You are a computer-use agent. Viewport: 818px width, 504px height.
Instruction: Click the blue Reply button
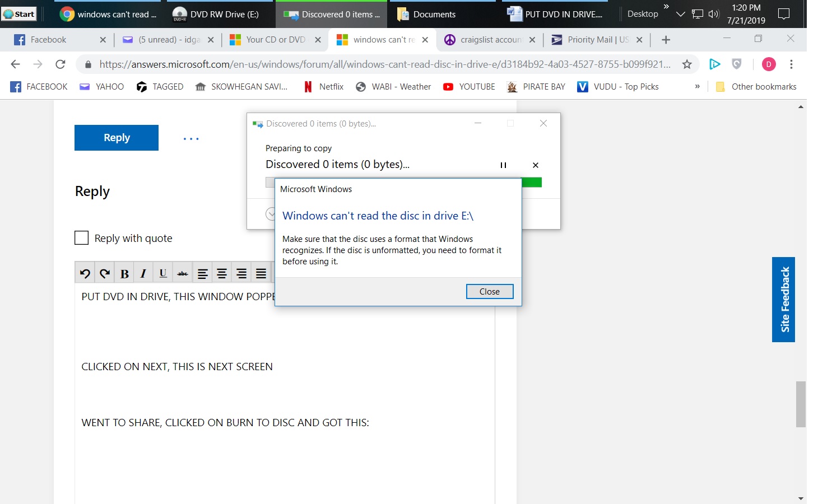[117, 138]
